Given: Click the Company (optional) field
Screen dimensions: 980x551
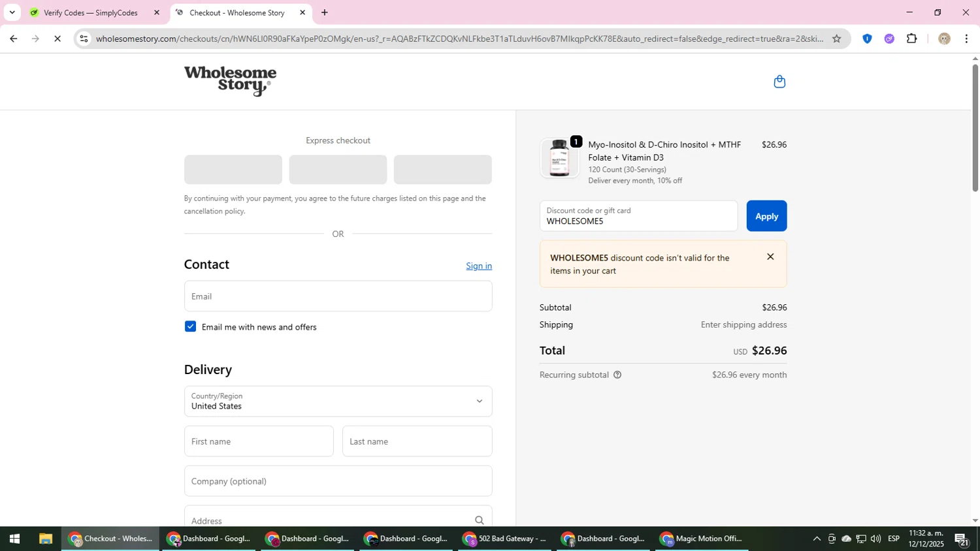Looking at the screenshot, I should (338, 481).
